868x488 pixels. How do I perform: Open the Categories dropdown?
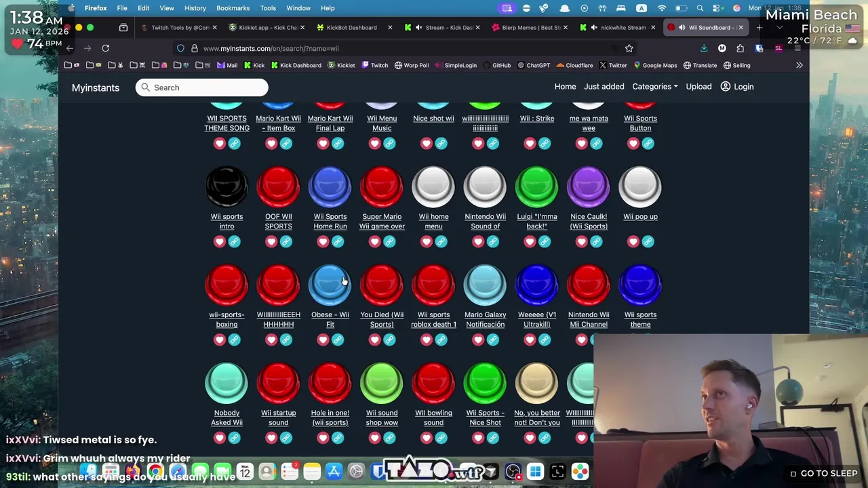point(655,87)
